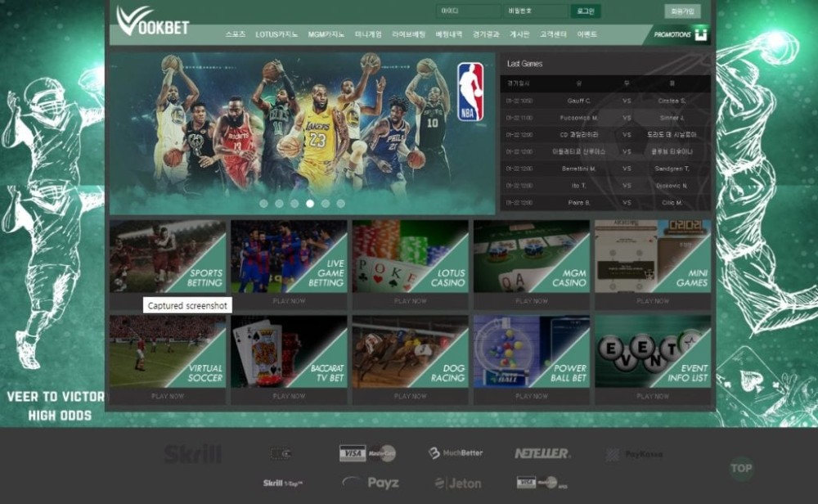
Task: Open the MGM카지노 menu
Action: (326, 34)
